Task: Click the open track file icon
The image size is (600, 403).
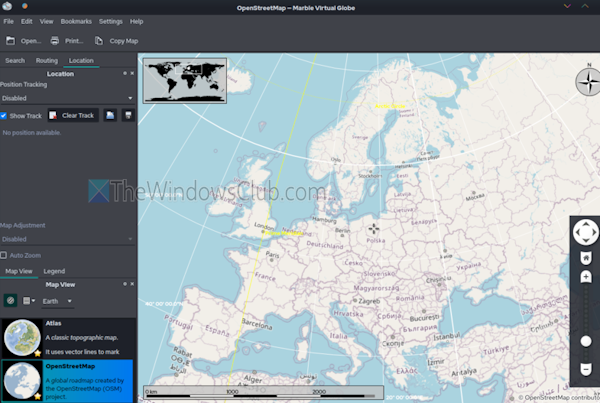Action: click(110, 116)
